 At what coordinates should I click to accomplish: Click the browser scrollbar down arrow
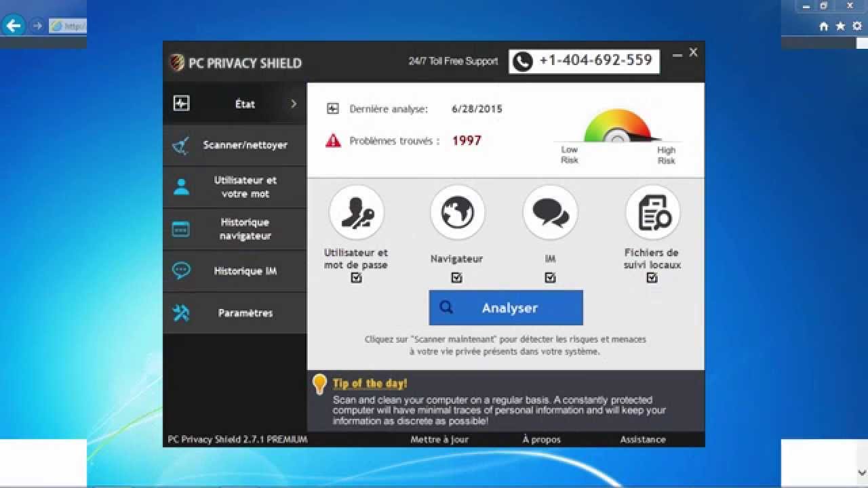(861, 473)
